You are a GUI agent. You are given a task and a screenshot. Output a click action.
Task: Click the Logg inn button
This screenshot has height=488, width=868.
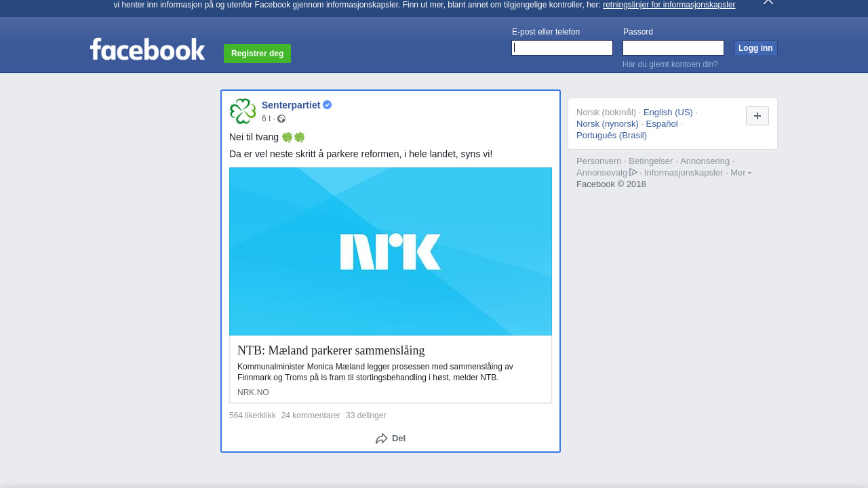point(755,48)
